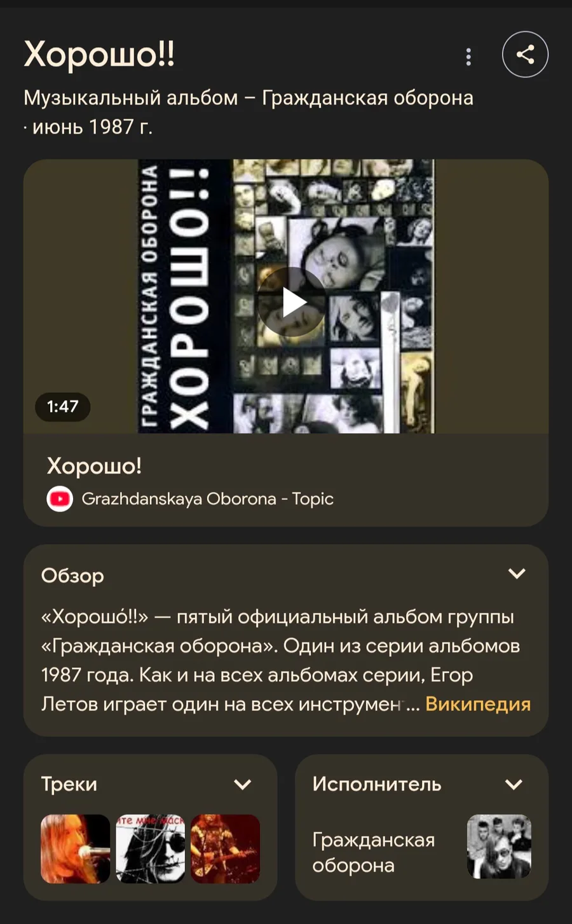Click the Треки card heading

click(x=69, y=784)
